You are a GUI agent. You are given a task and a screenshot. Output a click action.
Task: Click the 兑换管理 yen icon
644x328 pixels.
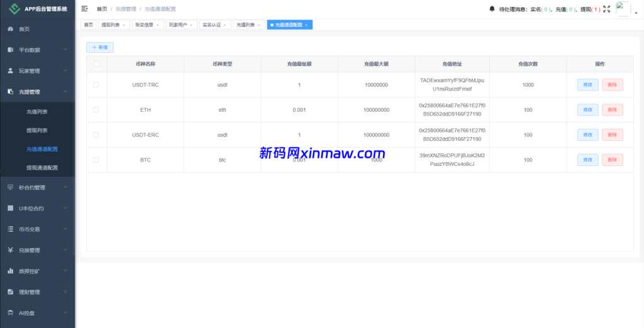click(11, 250)
